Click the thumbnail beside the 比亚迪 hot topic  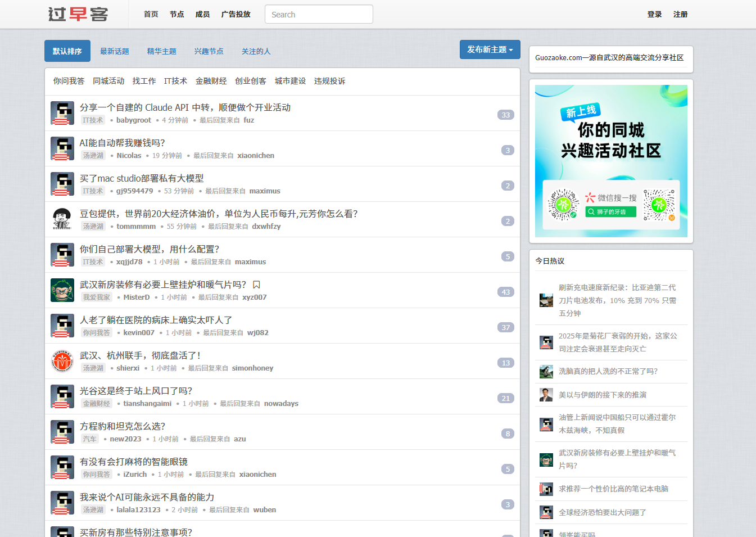(546, 300)
